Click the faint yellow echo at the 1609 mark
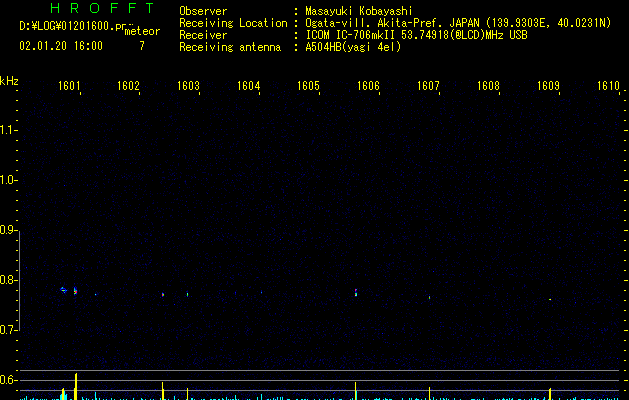 coord(550,299)
